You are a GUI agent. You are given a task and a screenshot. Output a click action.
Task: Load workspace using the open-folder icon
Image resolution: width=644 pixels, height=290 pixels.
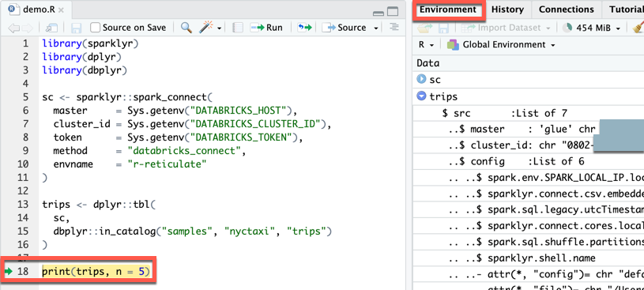tap(424, 28)
